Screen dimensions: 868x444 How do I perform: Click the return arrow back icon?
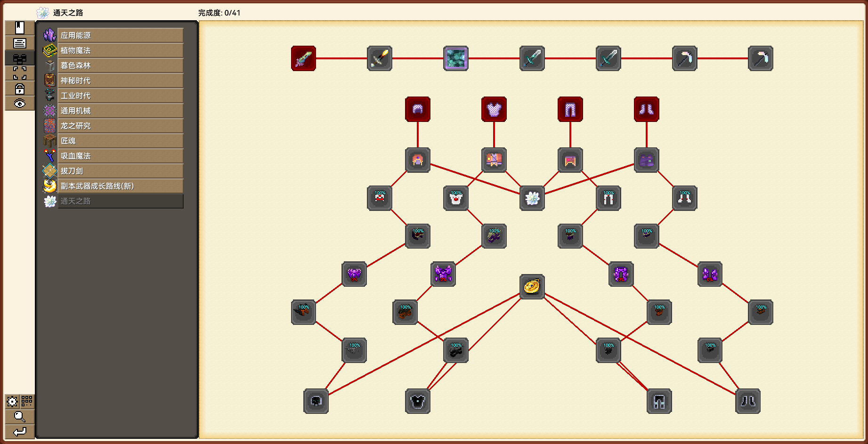click(19, 431)
